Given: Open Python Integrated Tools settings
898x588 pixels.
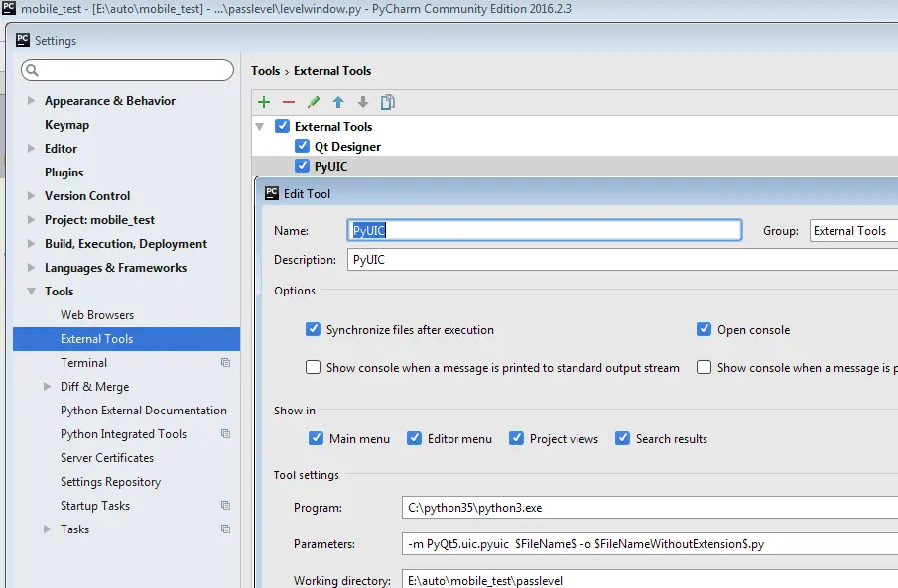Looking at the screenshot, I should coord(124,434).
